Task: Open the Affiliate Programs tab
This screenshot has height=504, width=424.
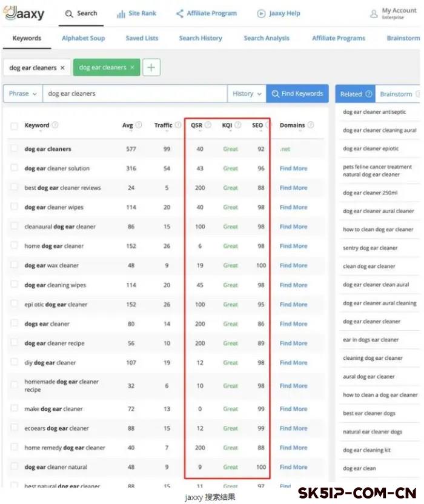Action: pos(339,38)
